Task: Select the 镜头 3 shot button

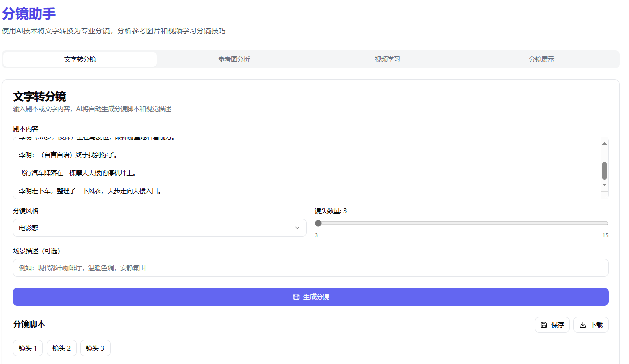Action: pyautogui.click(x=95, y=348)
